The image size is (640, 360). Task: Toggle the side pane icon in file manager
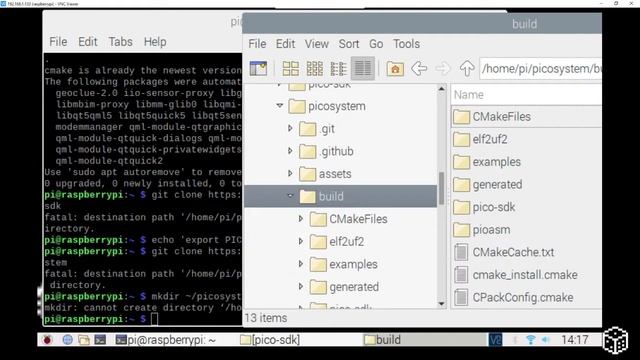point(258,69)
